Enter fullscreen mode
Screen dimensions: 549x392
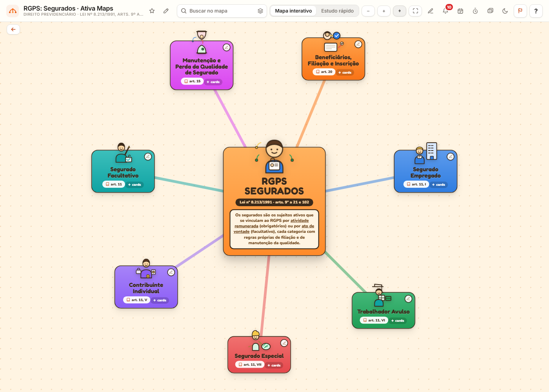point(415,11)
